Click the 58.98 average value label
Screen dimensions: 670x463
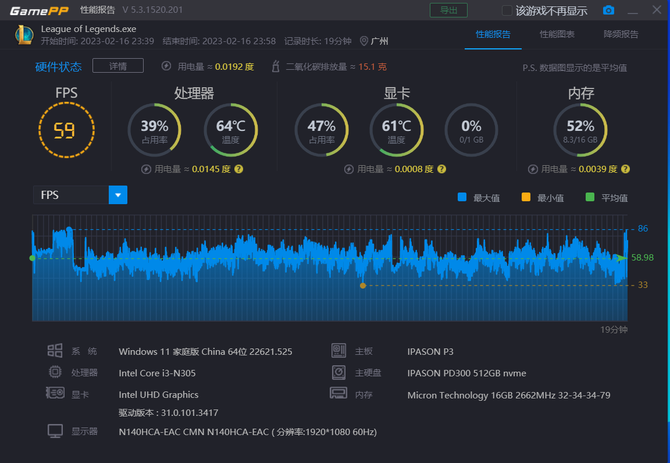pos(642,258)
